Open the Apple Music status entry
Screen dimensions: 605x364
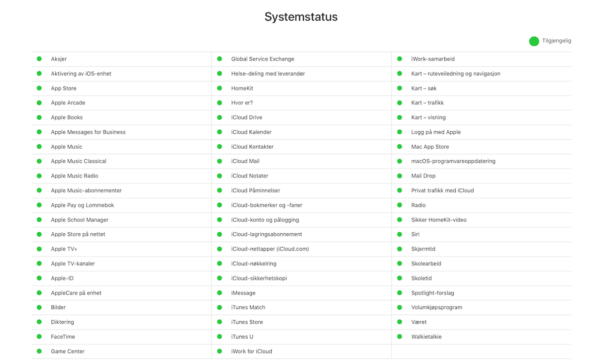pos(67,147)
